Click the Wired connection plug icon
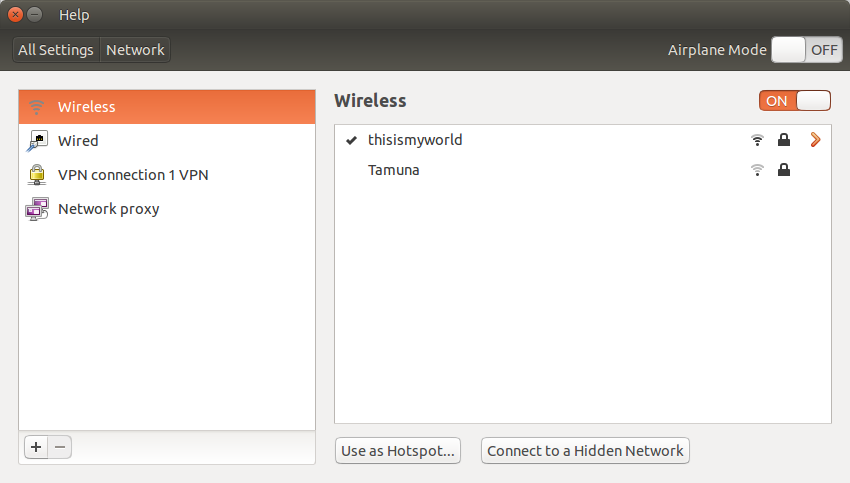This screenshot has height=483, width=850. point(37,141)
